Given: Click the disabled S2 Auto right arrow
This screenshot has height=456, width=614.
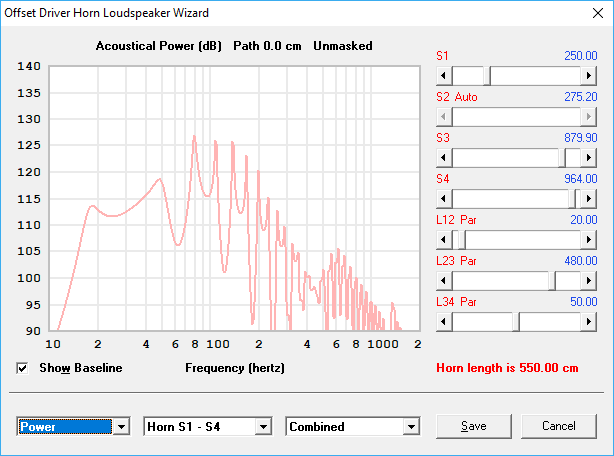Looking at the screenshot, I should click(588, 117).
